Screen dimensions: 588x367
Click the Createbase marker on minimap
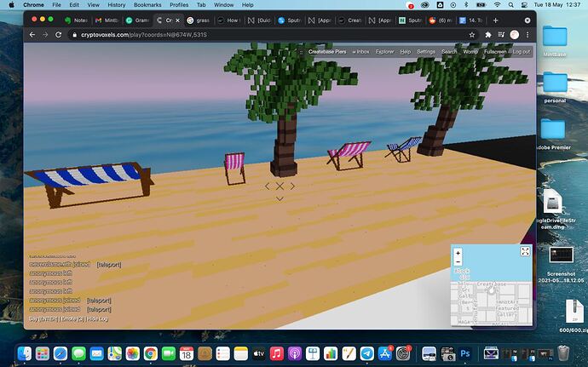(x=491, y=290)
